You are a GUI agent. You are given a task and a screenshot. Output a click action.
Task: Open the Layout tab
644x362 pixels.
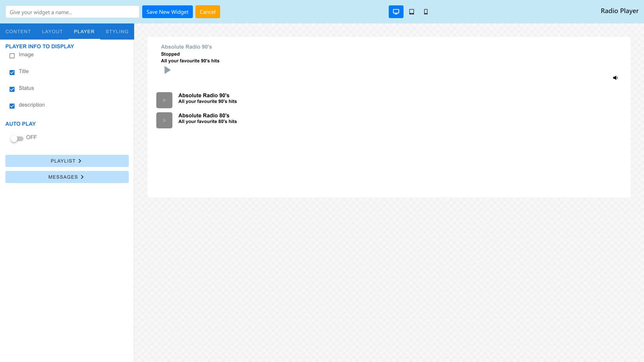[52, 32]
